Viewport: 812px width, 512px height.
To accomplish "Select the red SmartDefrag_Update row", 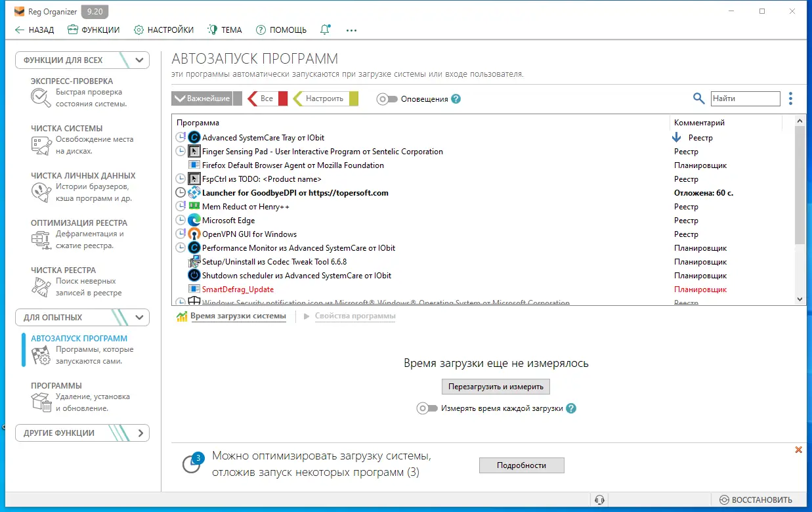I will pos(483,289).
